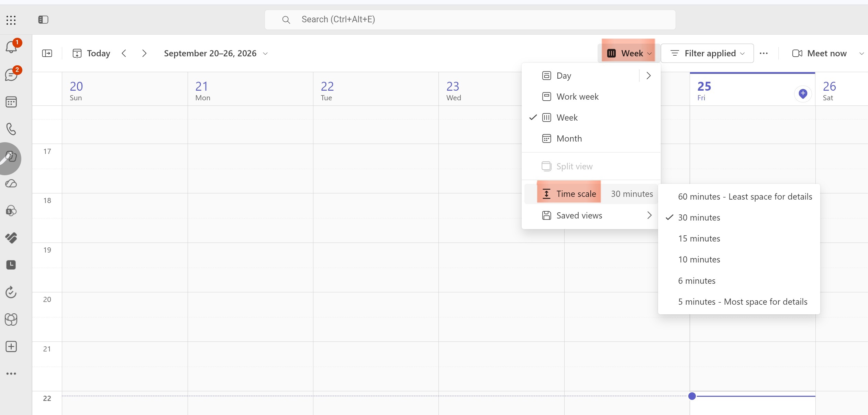
Task: Open Activity bell with 1 notification
Action: 11,47
